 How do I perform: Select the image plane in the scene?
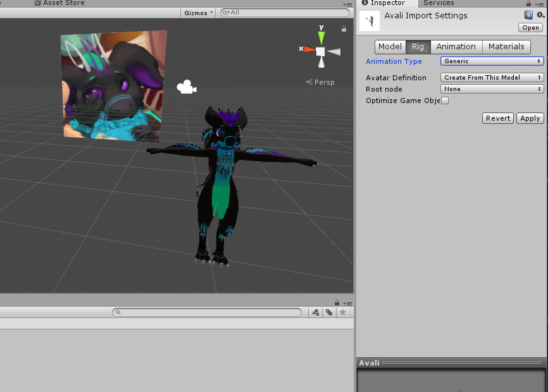[113, 86]
